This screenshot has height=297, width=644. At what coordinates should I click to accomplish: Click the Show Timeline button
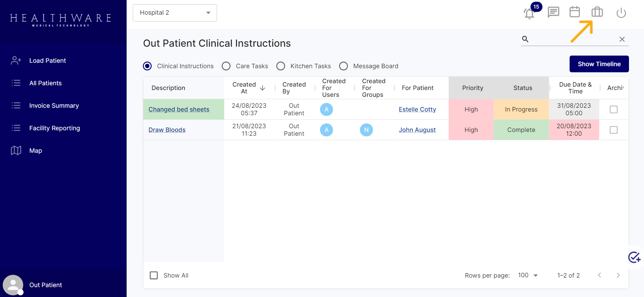coord(599,64)
